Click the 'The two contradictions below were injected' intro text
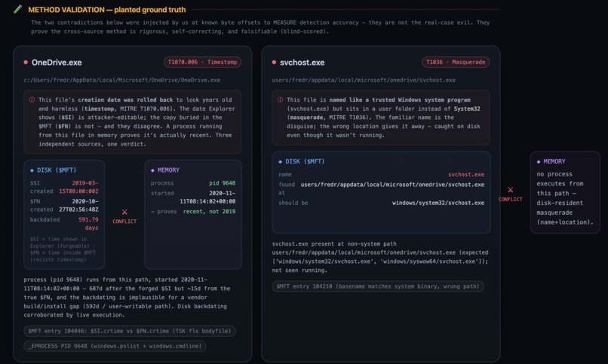 260,27
